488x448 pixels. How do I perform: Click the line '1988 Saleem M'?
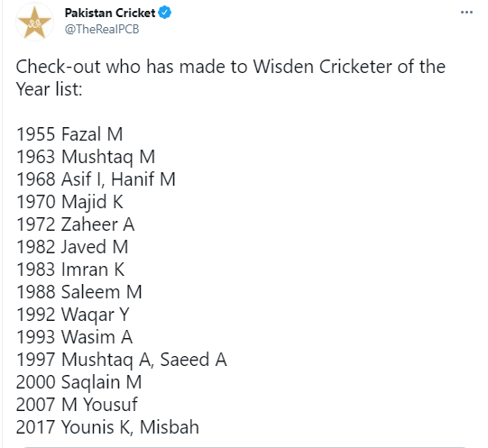pyautogui.click(x=79, y=292)
